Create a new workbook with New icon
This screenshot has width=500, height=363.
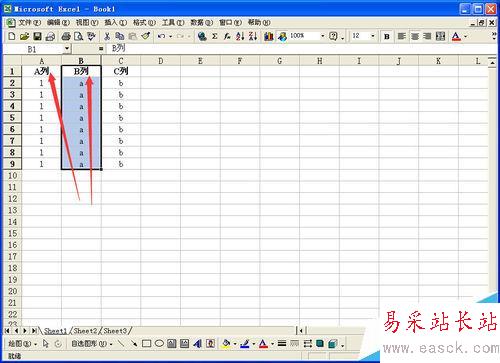click(x=12, y=36)
